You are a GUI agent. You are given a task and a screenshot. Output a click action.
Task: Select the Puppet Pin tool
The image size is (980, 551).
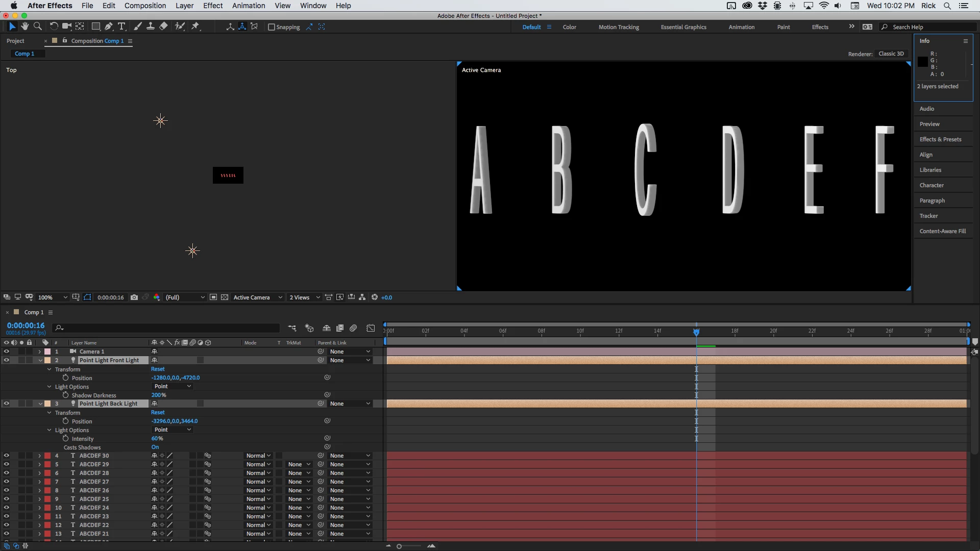point(195,27)
